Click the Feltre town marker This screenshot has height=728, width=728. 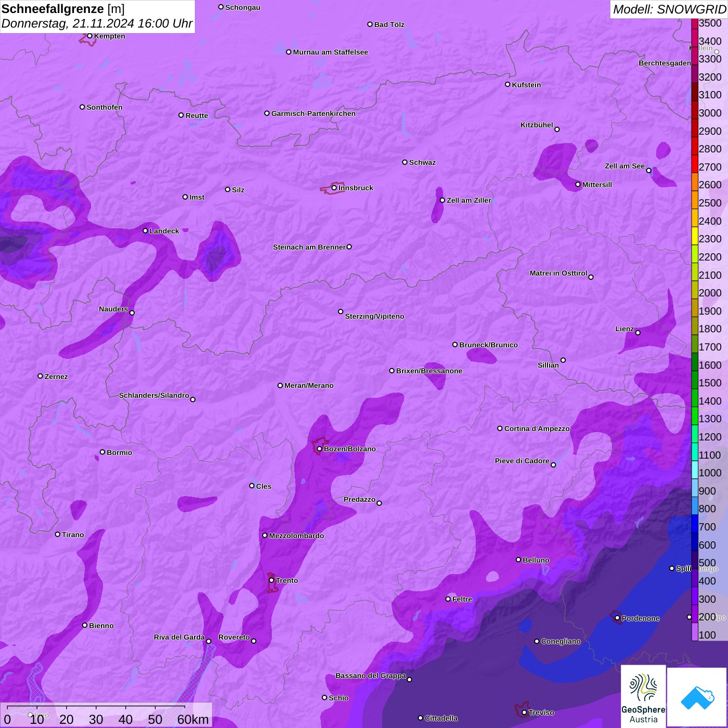coord(448,599)
